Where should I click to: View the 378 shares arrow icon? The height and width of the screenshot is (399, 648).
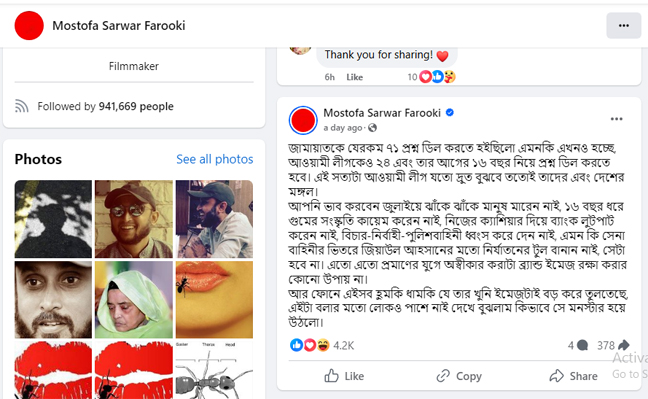(624, 345)
